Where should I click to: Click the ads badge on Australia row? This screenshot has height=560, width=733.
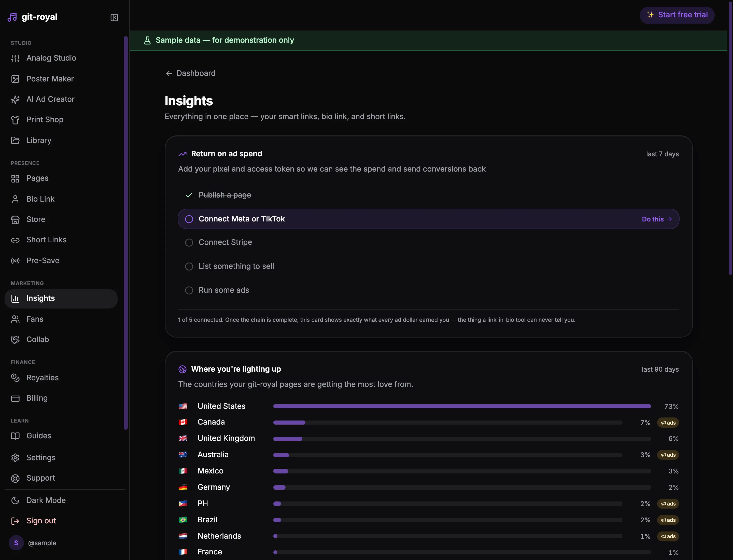tap(668, 455)
